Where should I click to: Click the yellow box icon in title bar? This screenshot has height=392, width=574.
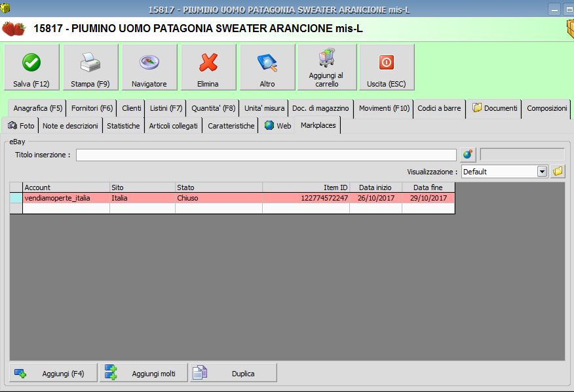tap(5, 7)
